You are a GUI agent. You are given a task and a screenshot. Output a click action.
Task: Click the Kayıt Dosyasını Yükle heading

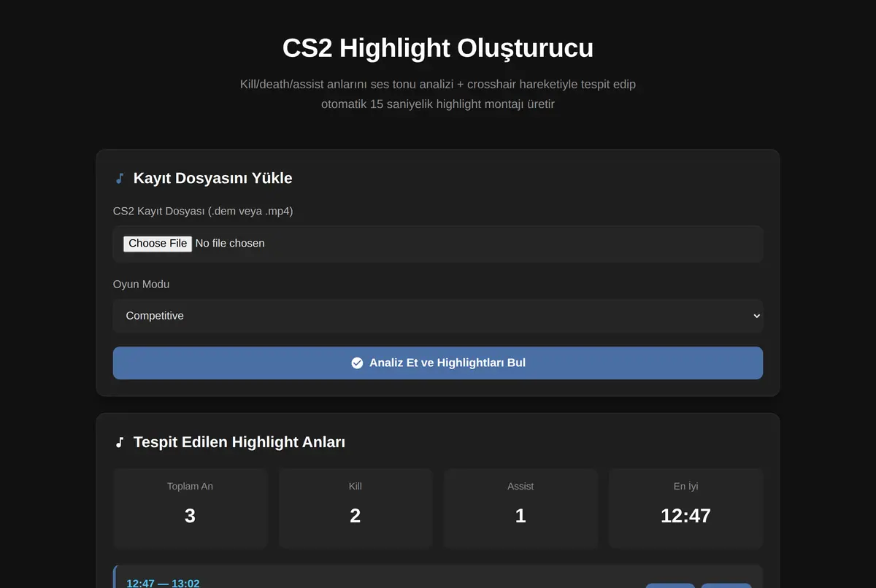[212, 179]
